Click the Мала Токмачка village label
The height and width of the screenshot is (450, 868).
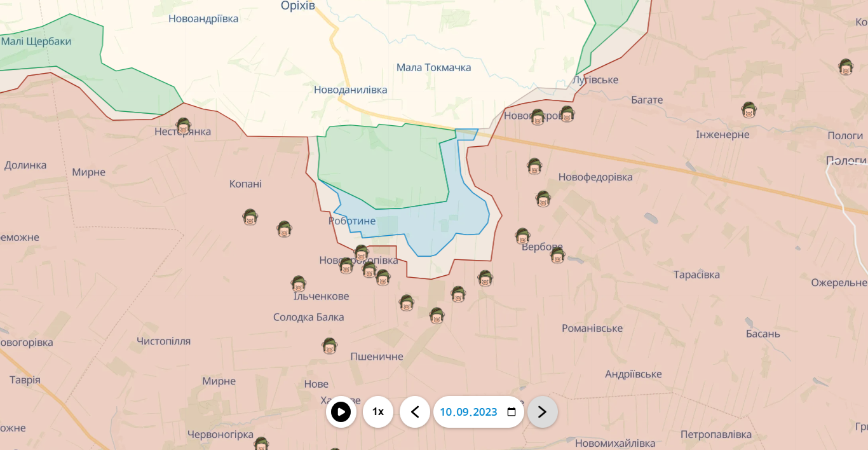[x=433, y=67]
